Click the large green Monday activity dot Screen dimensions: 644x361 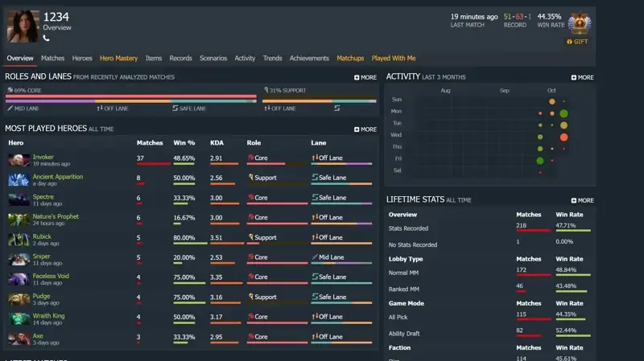click(564, 113)
